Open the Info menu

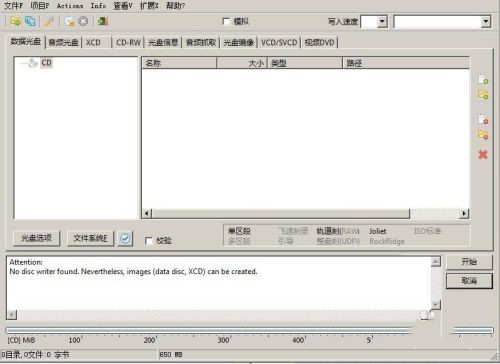pyautogui.click(x=98, y=6)
